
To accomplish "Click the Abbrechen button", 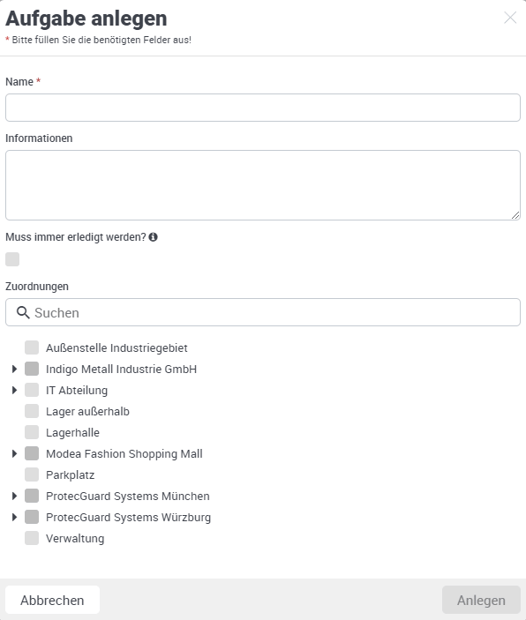I will [x=52, y=600].
